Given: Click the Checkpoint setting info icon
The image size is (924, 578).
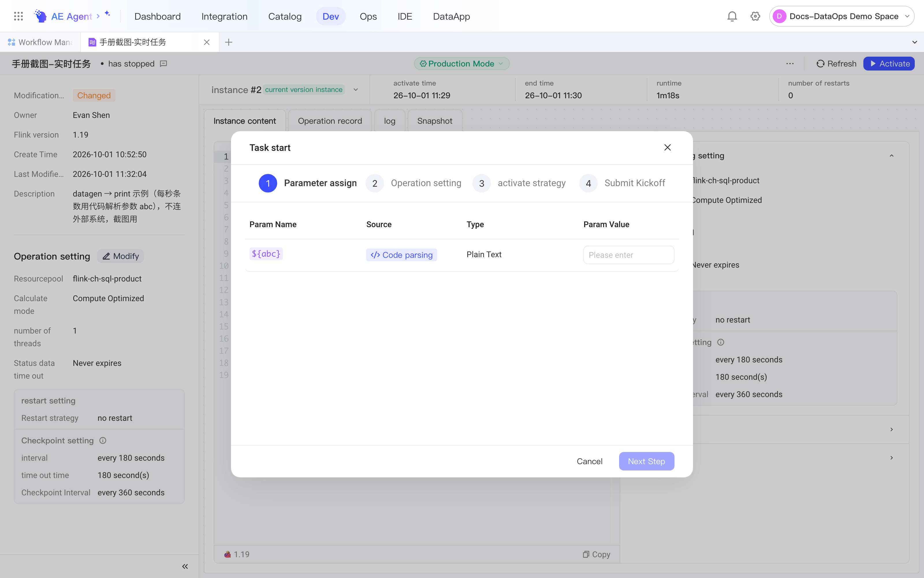Looking at the screenshot, I should (103, 440).
